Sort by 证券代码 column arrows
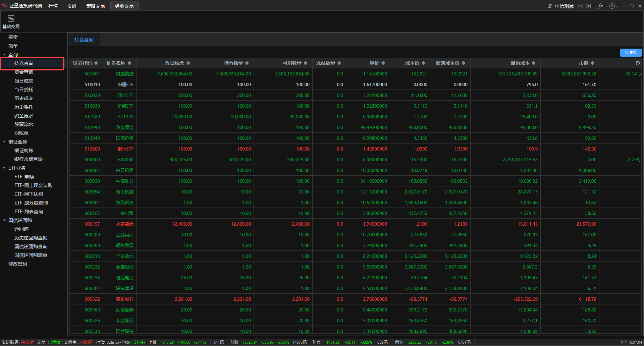This screenshot has width=644, height=346. pyautogui.click(x=96, y=63)
